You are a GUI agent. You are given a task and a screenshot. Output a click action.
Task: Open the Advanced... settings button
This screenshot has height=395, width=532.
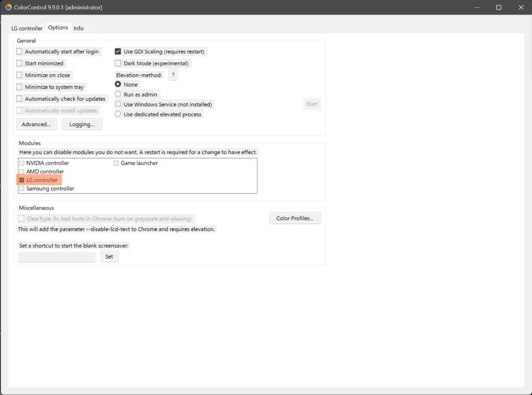36,125
